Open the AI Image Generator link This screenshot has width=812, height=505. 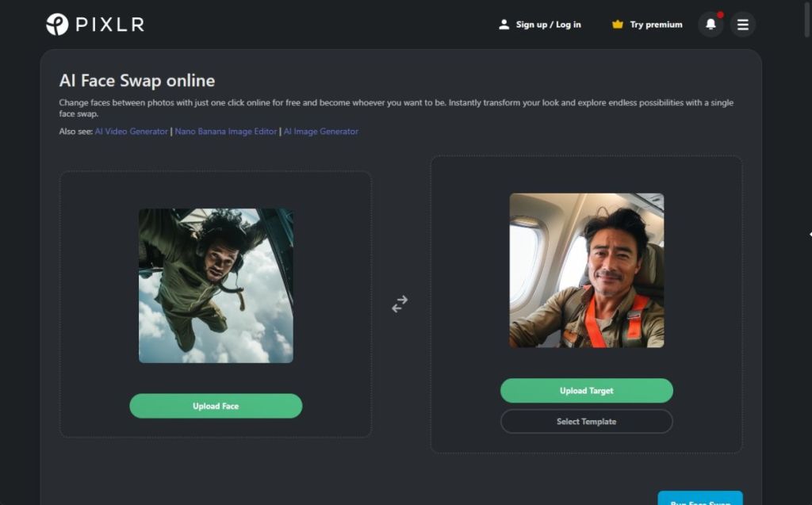tap(321, 132)
